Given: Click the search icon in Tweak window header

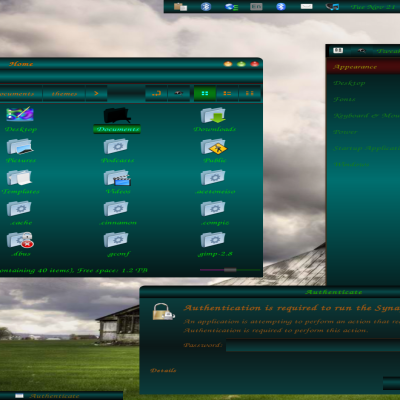Looking at the screenshot, I should pyautogui.click(x=362, y=51).
